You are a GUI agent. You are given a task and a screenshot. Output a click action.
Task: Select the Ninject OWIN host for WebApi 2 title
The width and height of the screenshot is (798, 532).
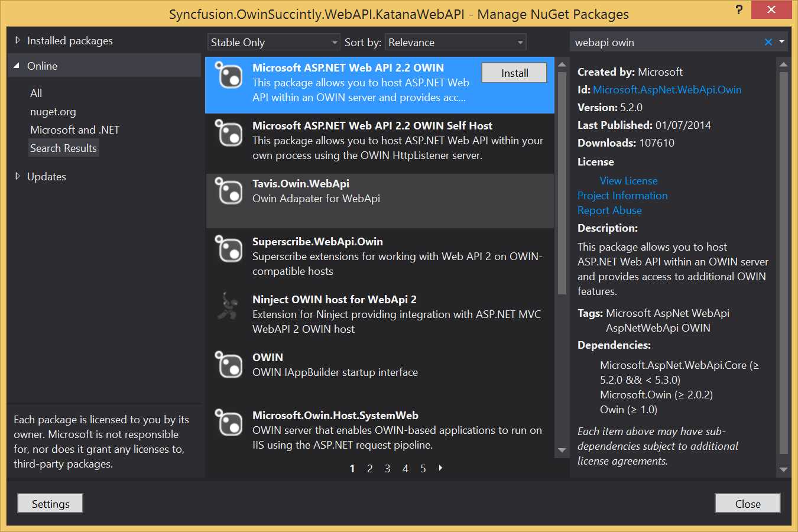tap(335, 299)
